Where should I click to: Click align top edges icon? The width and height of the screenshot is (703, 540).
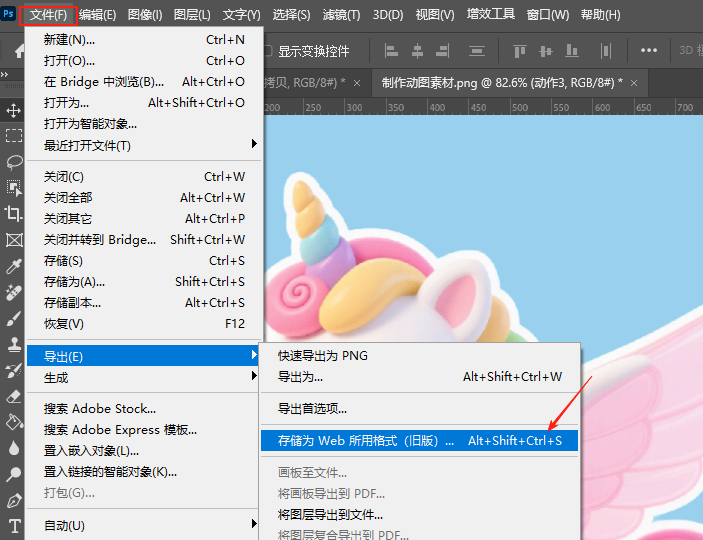(519, 51)
